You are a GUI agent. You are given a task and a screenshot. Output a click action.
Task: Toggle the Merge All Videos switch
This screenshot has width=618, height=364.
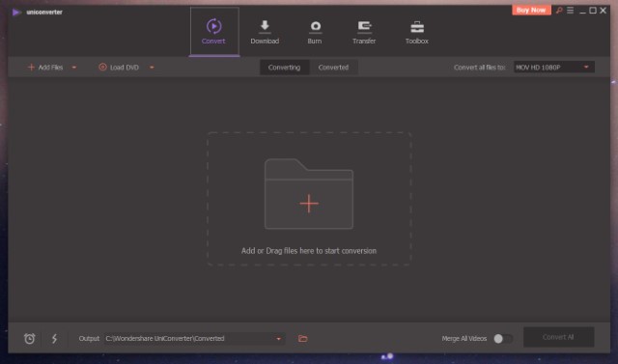503,338
